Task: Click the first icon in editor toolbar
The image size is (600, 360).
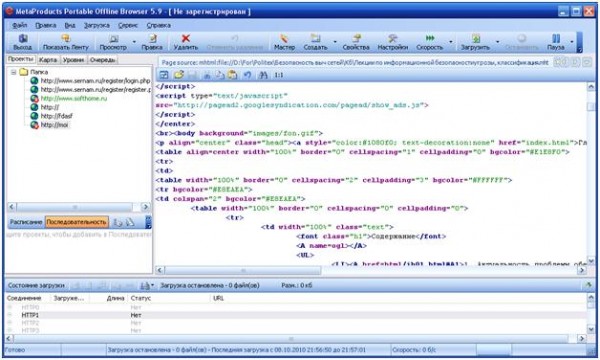Action: pos(164,75)
